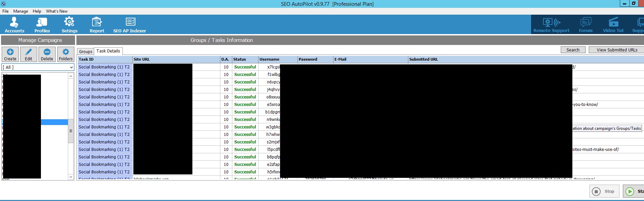The height and width of the screenshot is (201, 644).
Task: Click the Stop button
Action: (604, 191)
